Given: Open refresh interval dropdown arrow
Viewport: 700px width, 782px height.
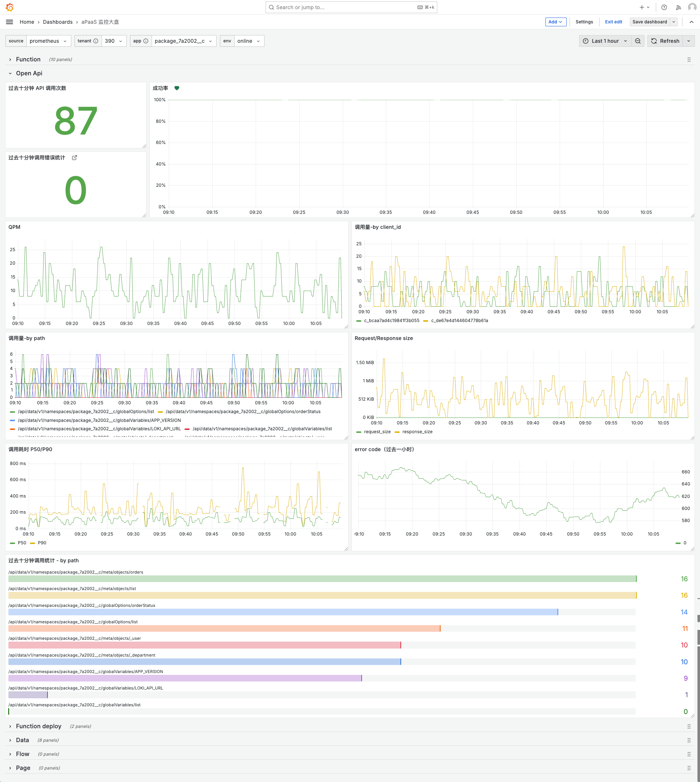Looking at the screenshot, I should pyautogui.click(x=689, y=41).
